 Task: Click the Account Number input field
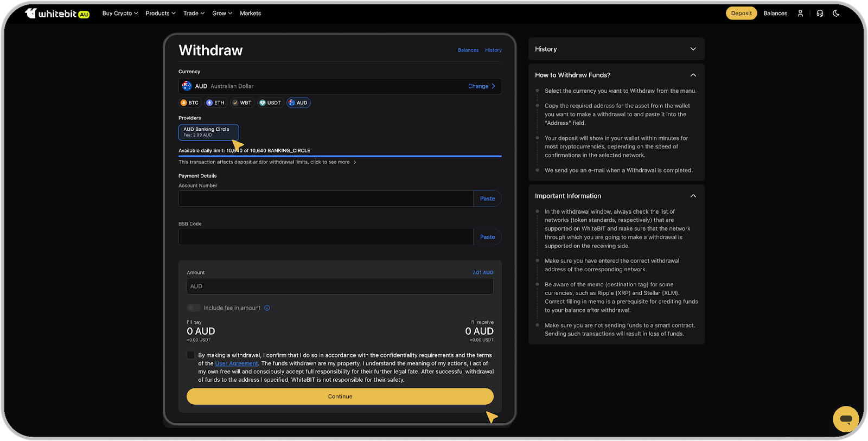tap(325, 199)
